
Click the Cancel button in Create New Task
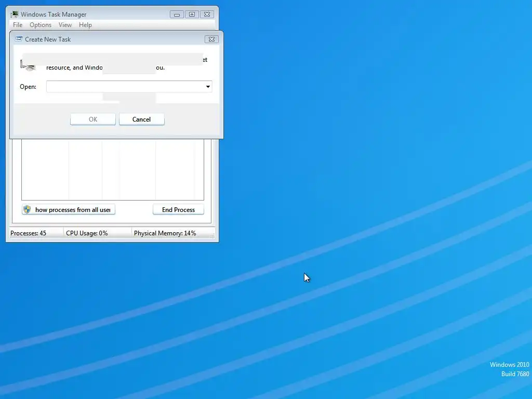click(x=141, y=119)
